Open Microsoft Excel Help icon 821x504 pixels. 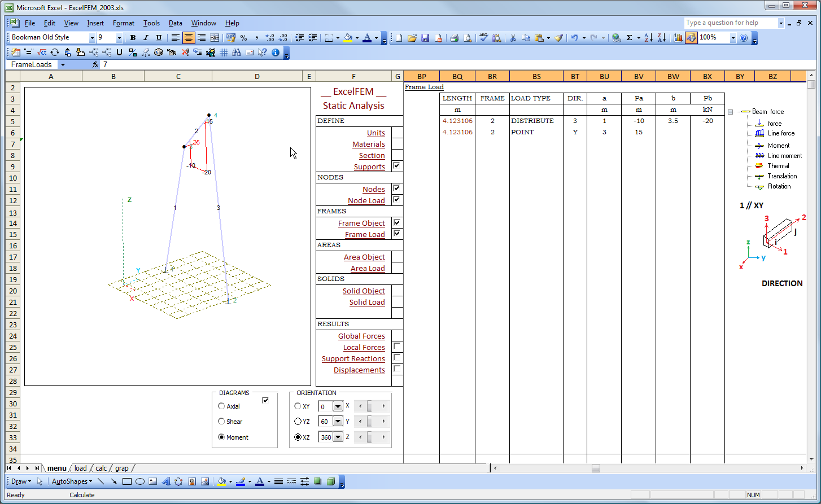(744, 38)
